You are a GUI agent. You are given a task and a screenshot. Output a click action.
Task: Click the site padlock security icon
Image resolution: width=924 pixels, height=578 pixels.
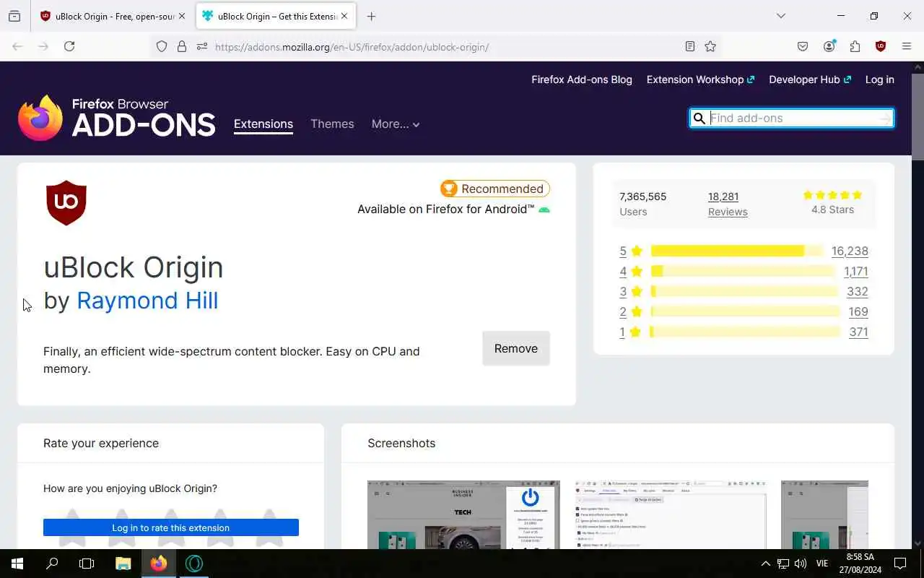[182, 46]
